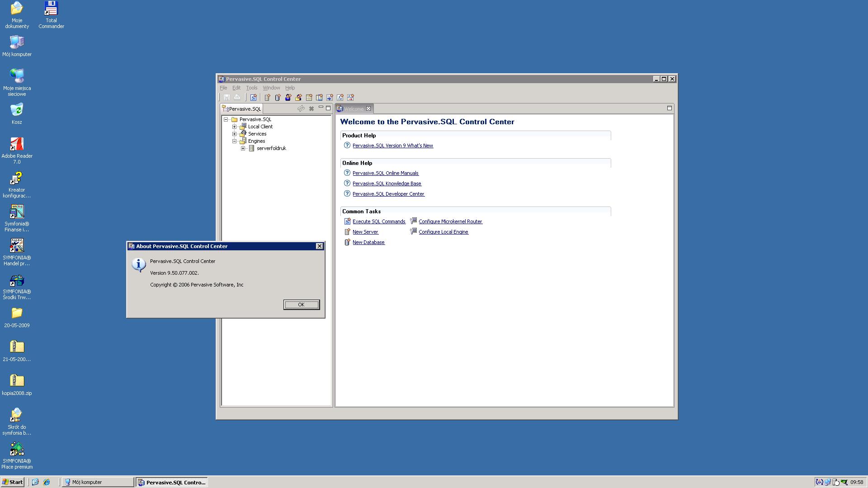Close the Welcome tab
868x488 pixels.
(368, 108)
